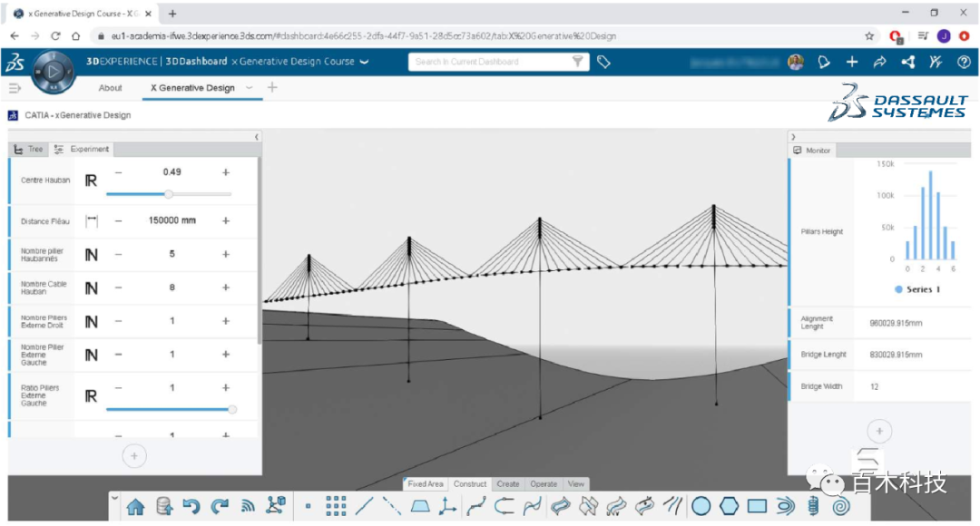Click the undo arrow icon
The height and width of the screenshot is (526, 980).
[191, 506]
